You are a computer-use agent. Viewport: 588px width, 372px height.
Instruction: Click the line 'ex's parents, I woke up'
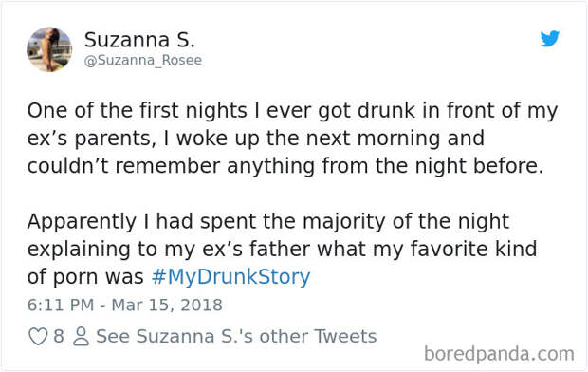click(256, 139)
